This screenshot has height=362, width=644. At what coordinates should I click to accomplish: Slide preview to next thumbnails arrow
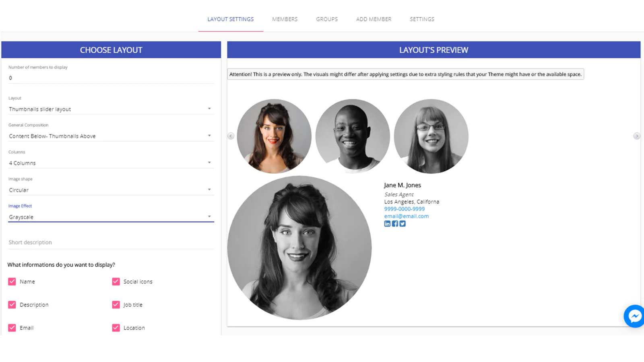pyautogui.click(x=637, y=136)
